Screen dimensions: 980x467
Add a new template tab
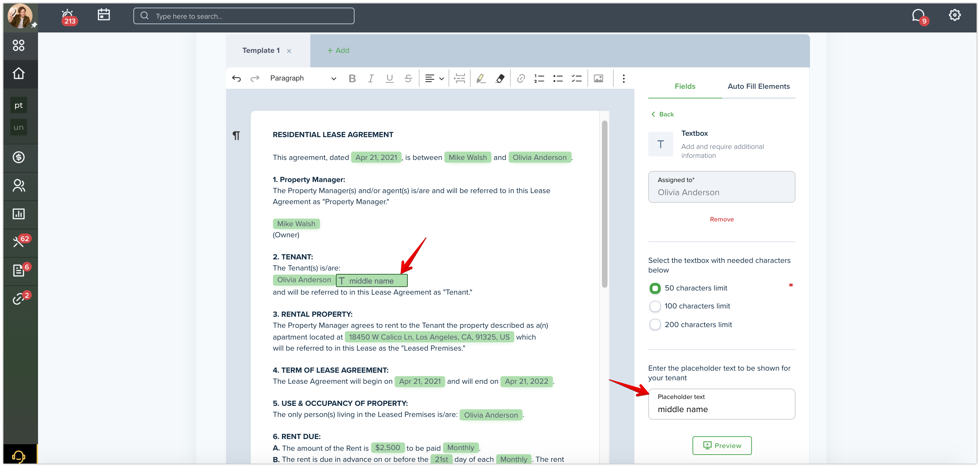pos(338,50)
